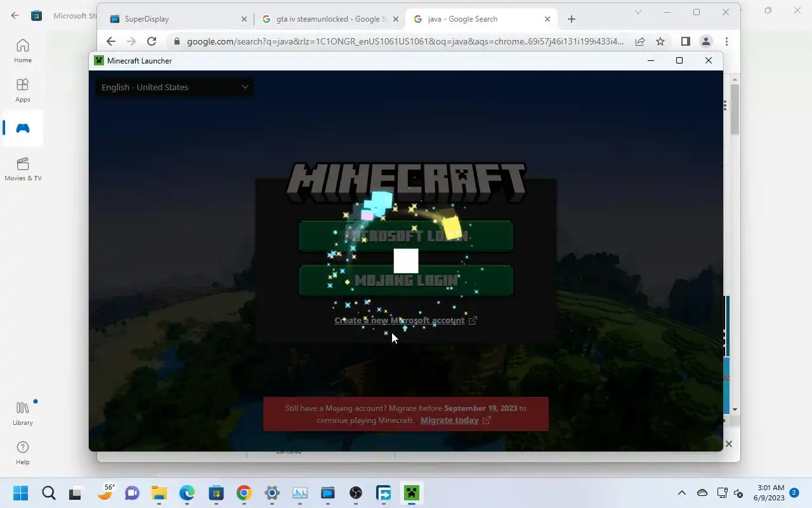Open Home in Microsoft Store sidebar
This screenshot has width=812, height=508.
point(23,51)
